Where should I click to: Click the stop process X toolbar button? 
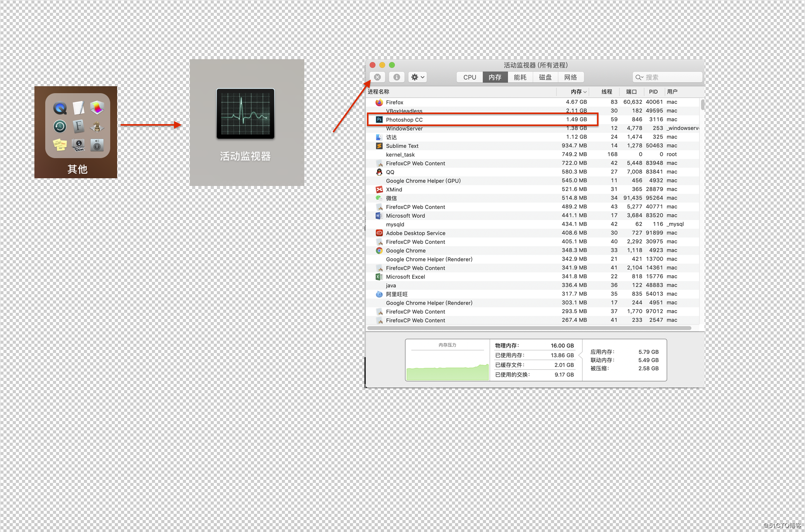[377, 77]
